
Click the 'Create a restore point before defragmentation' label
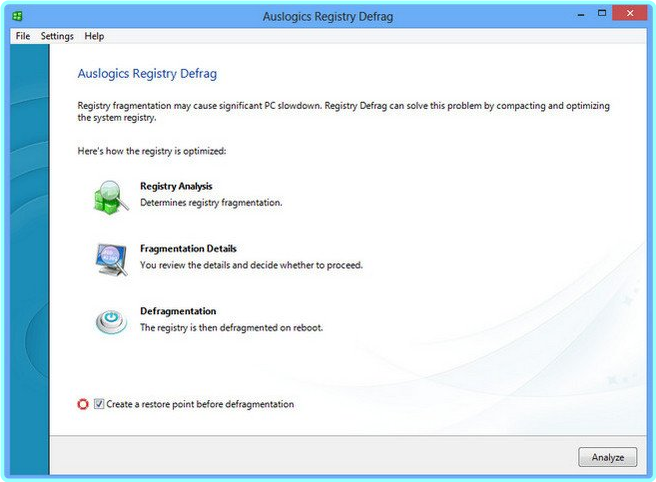(200, 404)
